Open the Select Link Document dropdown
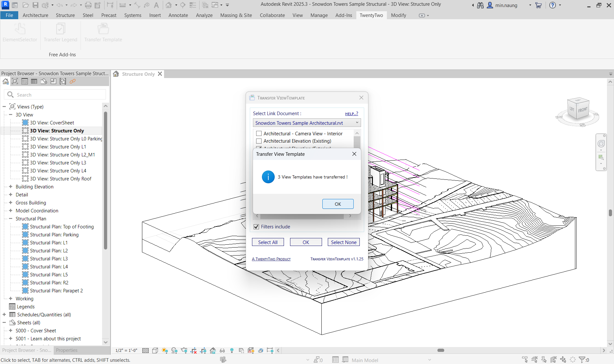The width and height of the screenshot is (614, 364). [357, 123]
